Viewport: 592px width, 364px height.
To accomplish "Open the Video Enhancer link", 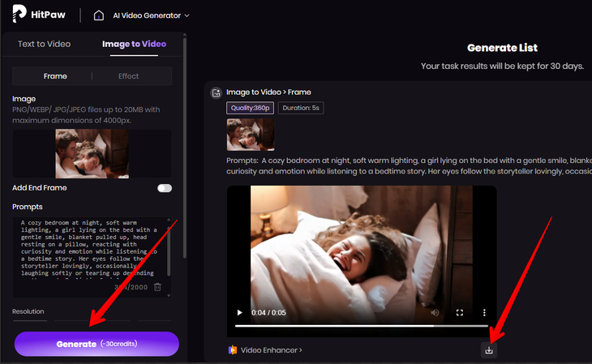I will (x=271, y=350).
